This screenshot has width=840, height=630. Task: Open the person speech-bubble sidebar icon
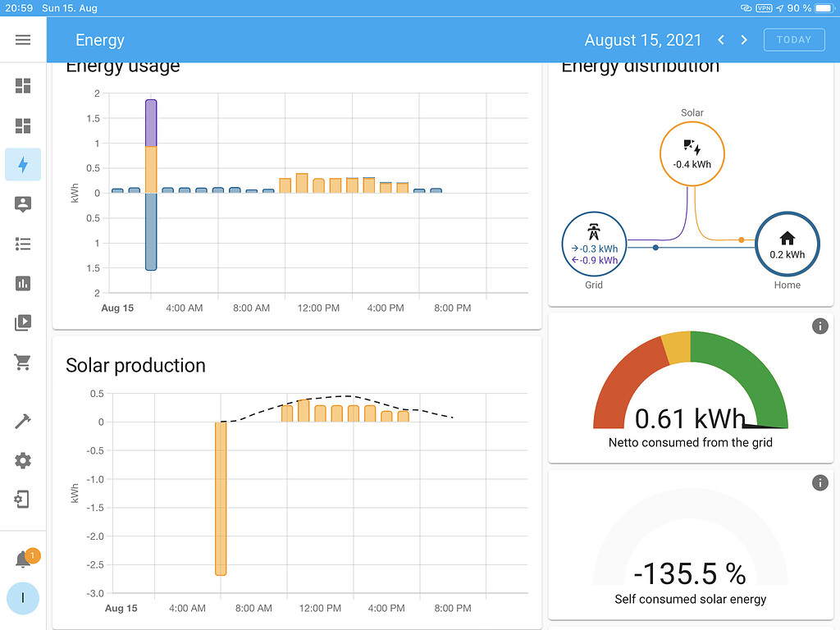(22, 204)
